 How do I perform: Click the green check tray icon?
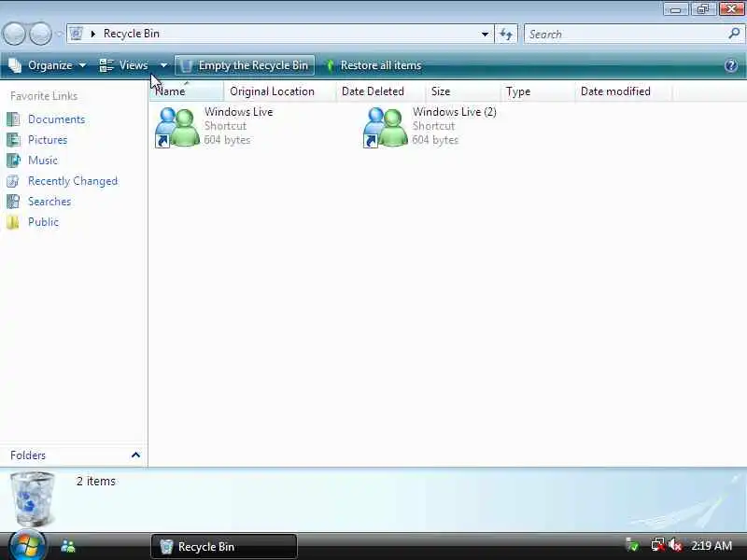point(632,545)
